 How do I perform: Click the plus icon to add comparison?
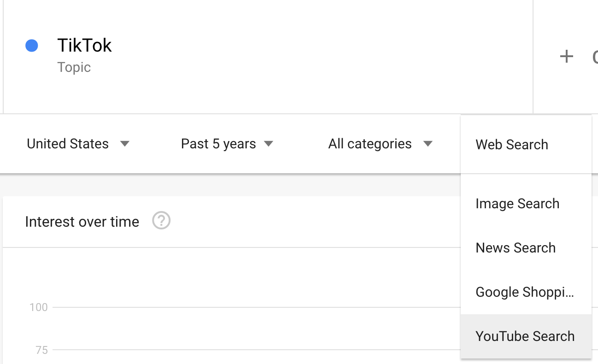[x=566, y=57]
